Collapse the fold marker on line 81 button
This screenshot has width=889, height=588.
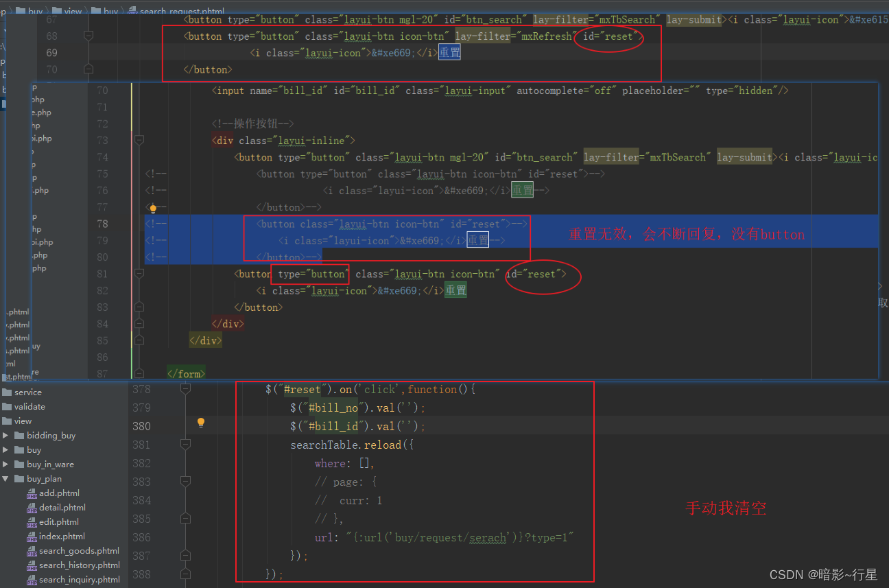139,273
